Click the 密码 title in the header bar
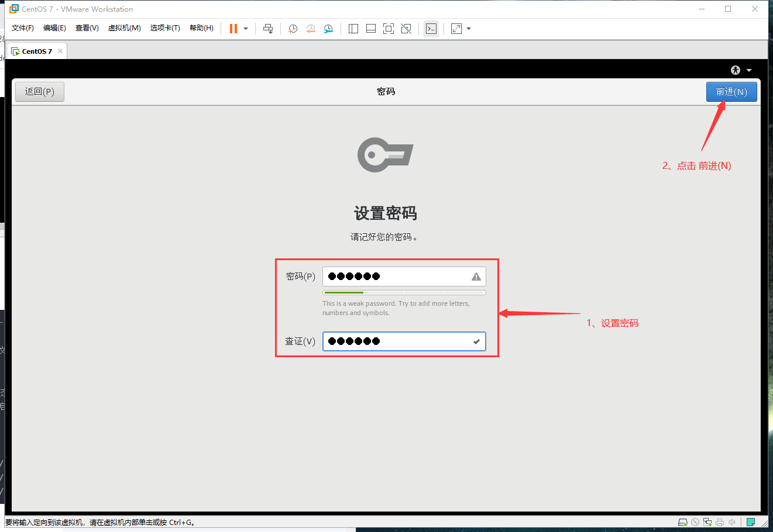773x532 pixels. point(386,92)
